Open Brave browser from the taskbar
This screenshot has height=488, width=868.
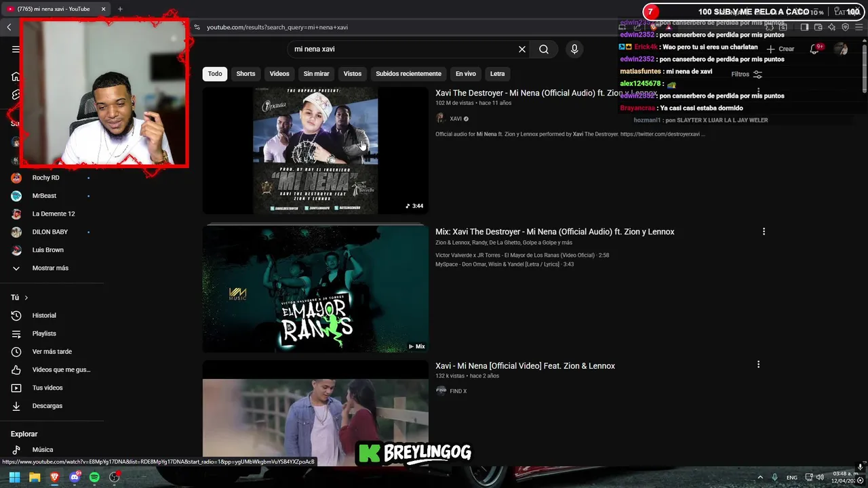point(54,477)
